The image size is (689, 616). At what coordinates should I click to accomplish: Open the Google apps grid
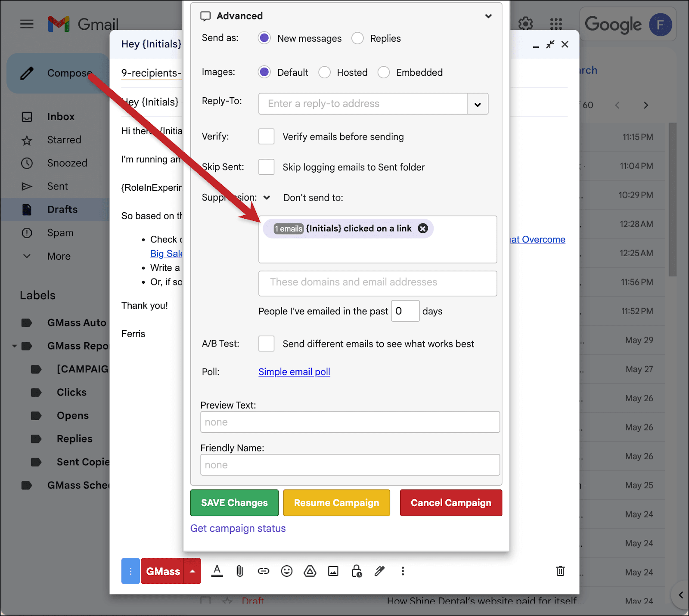pos(556,24)
